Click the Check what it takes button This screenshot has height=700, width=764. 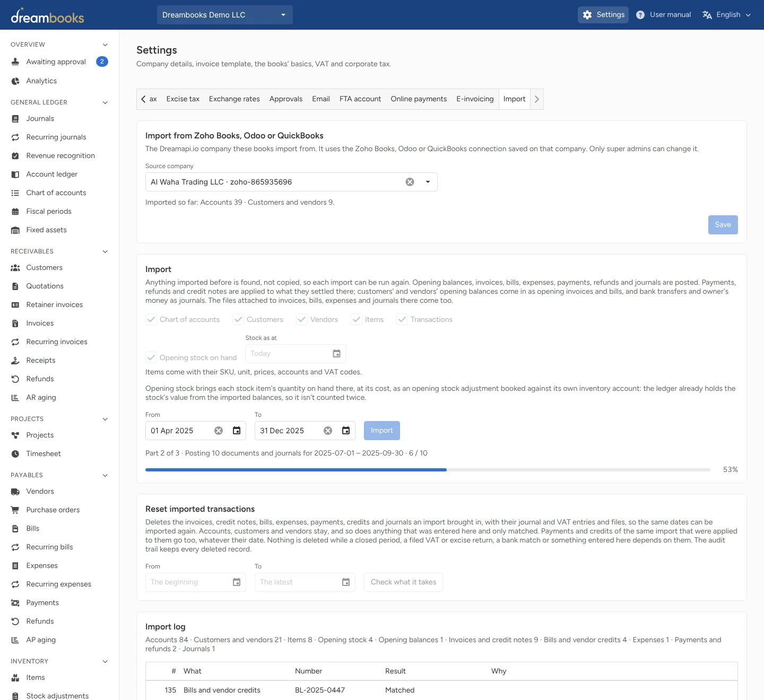click(x=403, y=582)
